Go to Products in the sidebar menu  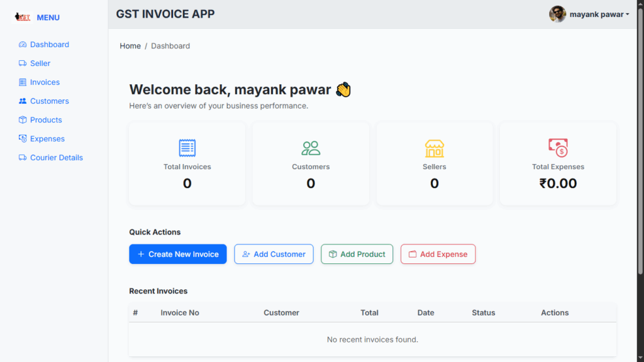46,120
